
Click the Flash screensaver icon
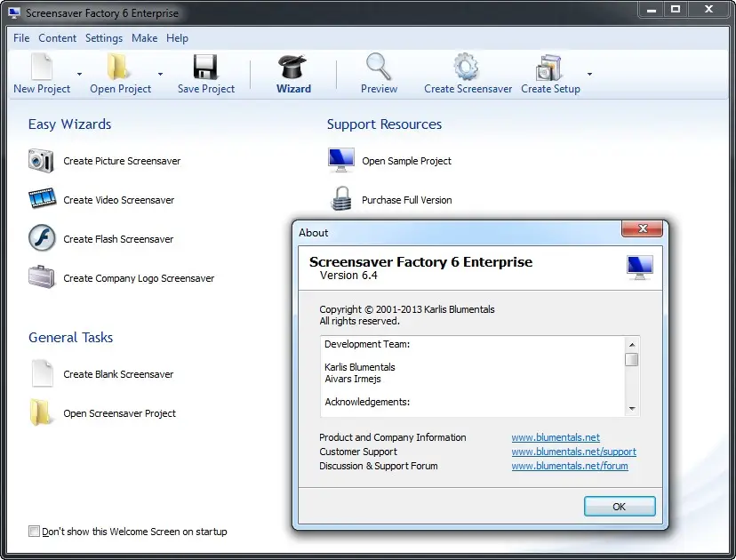tap(42, 238)
